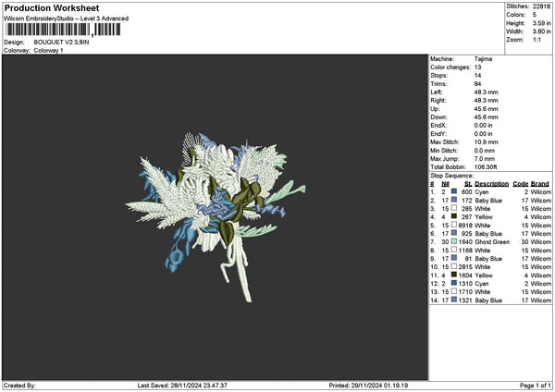Screen dimensions: 555x392
Task: Click the N# column header
Action: [445, 184]
